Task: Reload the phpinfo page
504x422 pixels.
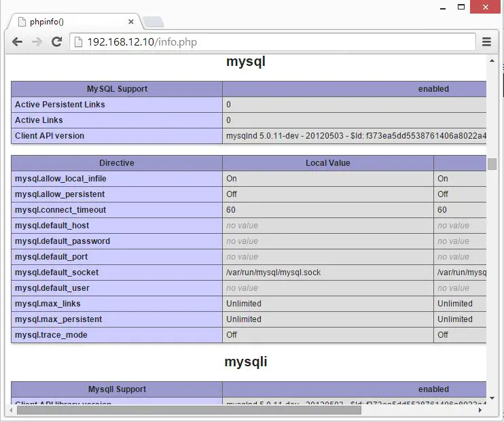Action: pos(57,42)
